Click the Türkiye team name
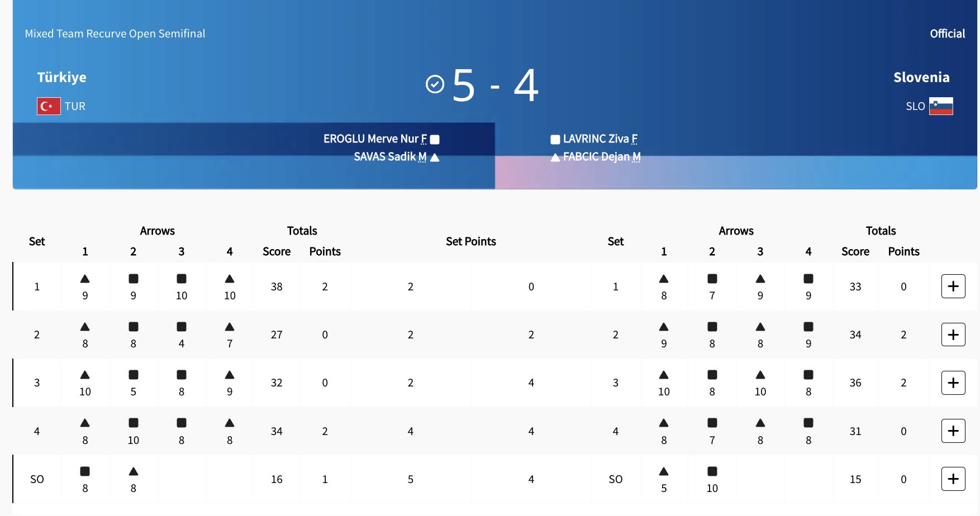 [x=62, y=77]
